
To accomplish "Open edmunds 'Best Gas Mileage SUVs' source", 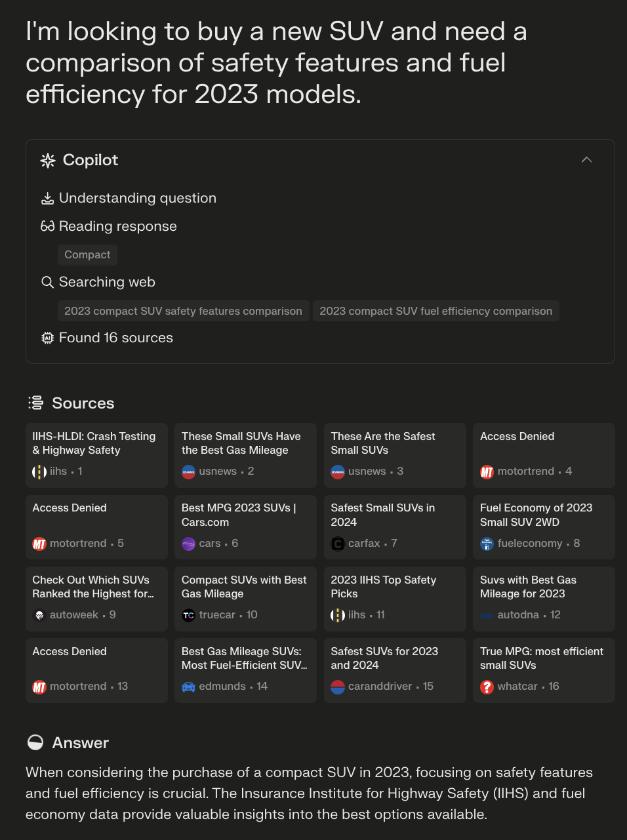I will tap(246, 670).
